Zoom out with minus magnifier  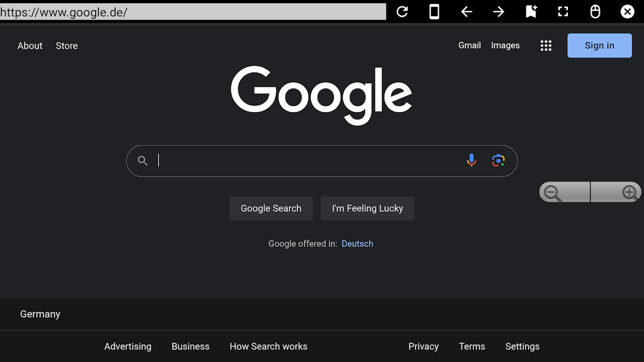pos(553,193)
